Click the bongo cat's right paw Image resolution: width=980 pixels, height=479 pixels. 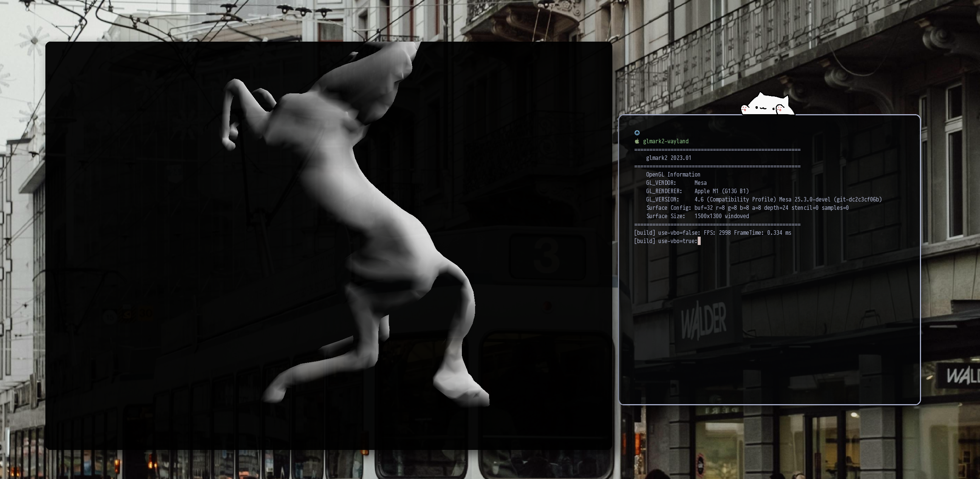(780, 109)
